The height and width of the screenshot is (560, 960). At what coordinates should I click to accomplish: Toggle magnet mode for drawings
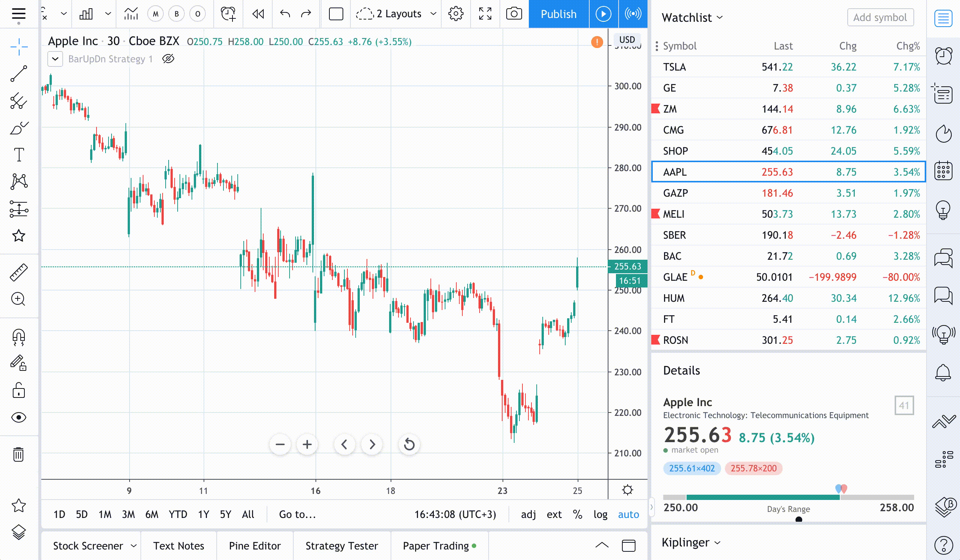pos(19,337)
